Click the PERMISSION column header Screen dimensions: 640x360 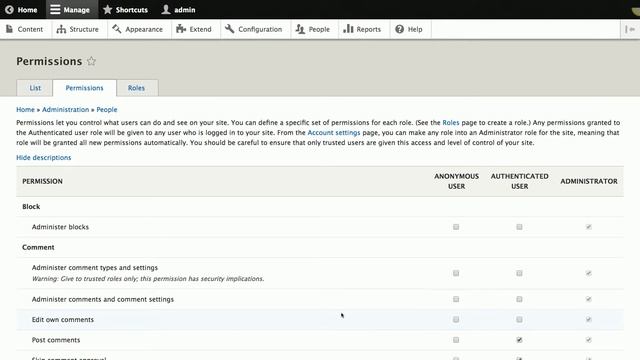42,181
